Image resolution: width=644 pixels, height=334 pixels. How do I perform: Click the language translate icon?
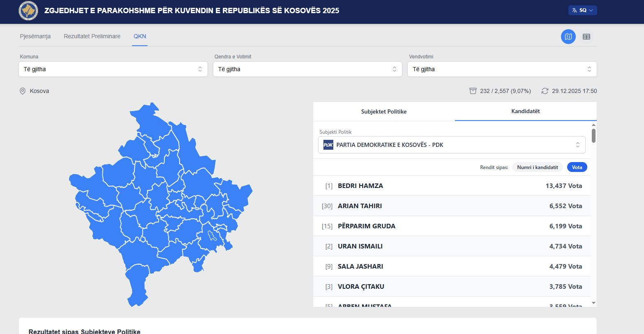[575, 10]
